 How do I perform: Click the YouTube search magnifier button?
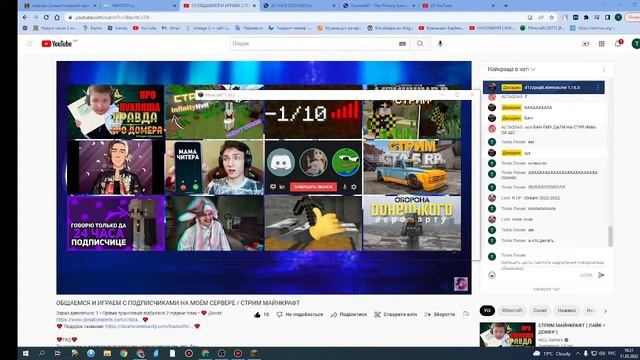420,44
